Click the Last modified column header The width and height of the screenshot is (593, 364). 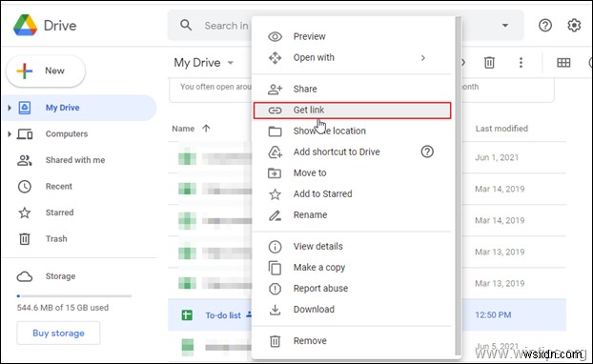[x=501, y=129]
